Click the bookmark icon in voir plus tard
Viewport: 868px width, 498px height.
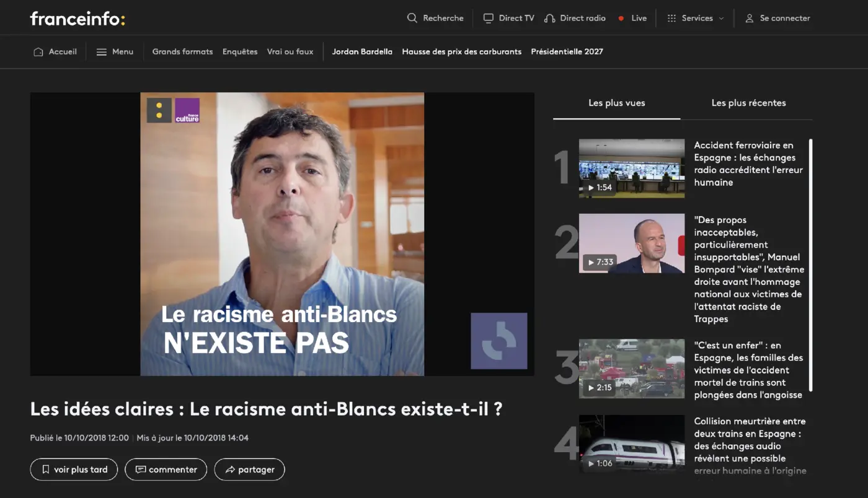[45, 470]
